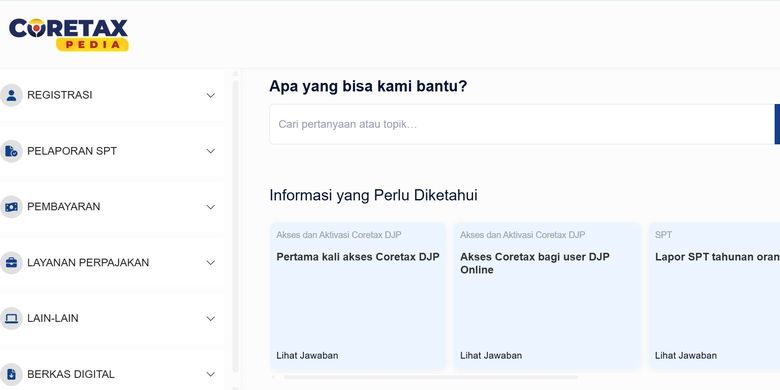Expand the BERKAS DIGITAL chevron

[x=211, y=374]
